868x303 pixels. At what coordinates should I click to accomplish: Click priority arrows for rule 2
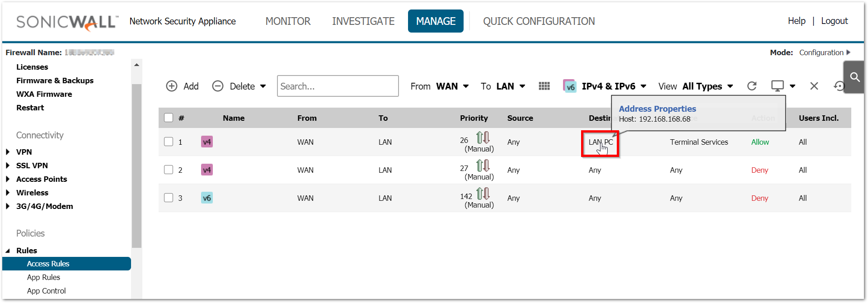coord(483,165)
